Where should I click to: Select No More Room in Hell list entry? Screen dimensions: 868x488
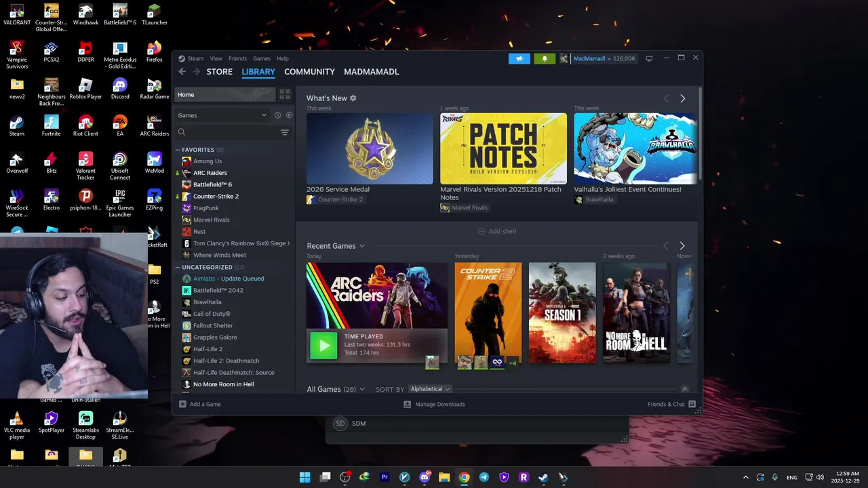pyautogui.click(x=223, y=384)
